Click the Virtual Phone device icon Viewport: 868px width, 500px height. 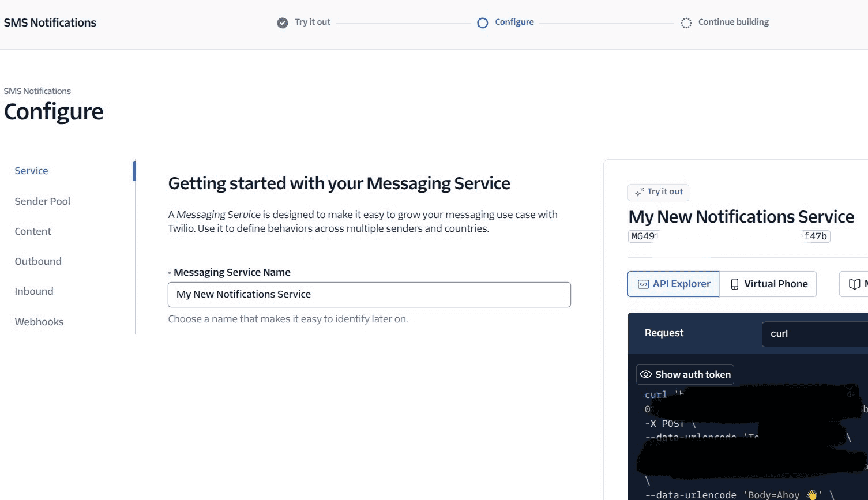coord(734,284)
